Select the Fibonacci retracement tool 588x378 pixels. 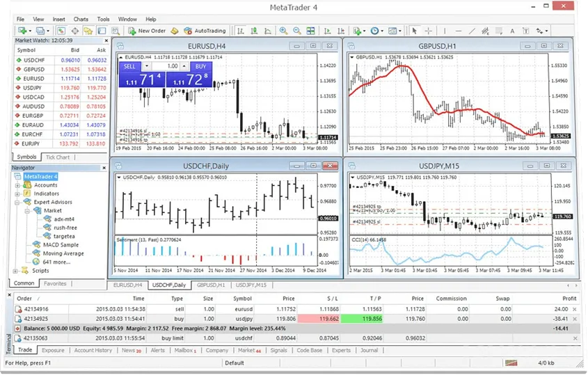pyautogui.click(x=499, y=31)
